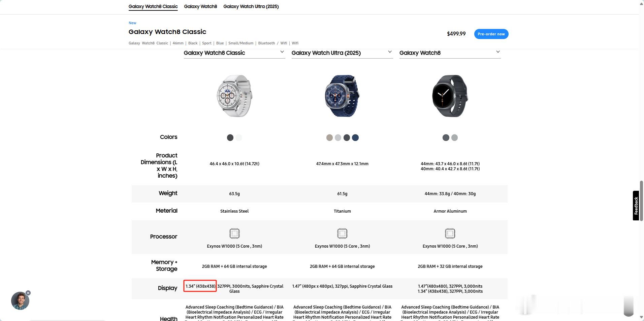This screenshot has width=644, height=321.
Task: Click the processor chip icon under Galaxy Watch8
Action: (x=450, y=233)
